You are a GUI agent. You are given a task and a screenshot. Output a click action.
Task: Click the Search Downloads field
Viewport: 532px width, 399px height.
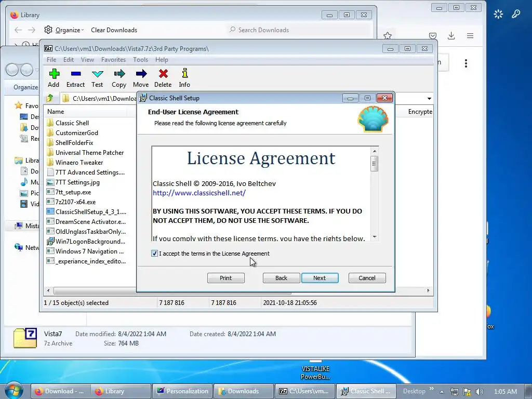point(299,30)
